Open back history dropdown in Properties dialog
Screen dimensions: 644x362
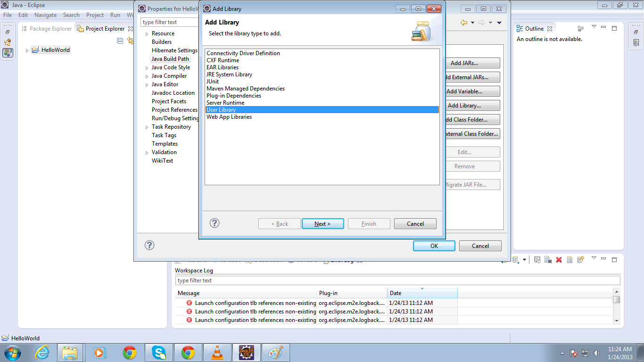471,23
